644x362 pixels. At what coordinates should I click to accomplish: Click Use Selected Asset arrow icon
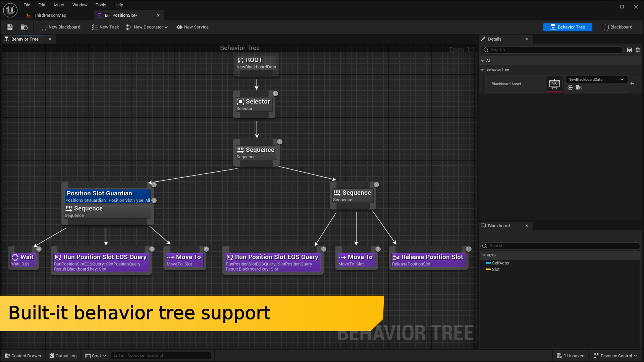pos(570,87)
